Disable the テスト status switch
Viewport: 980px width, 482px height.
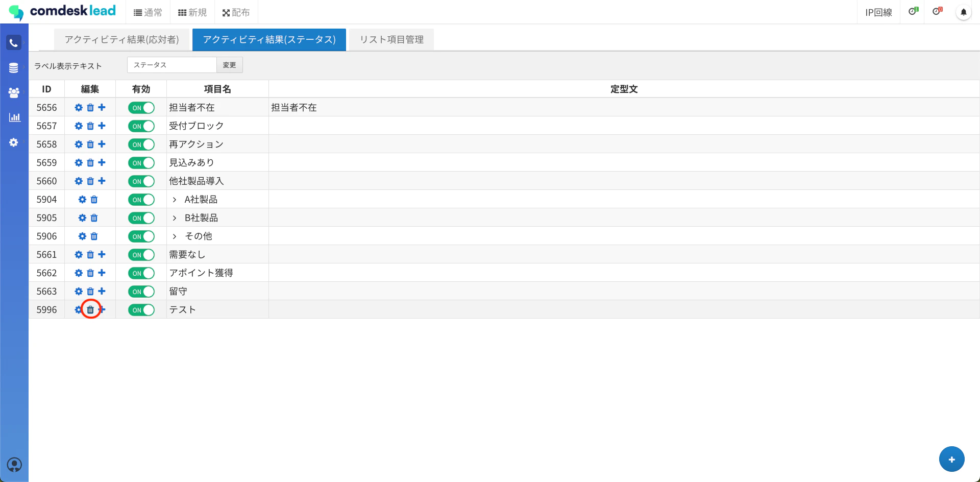click(x=141, y=310)
